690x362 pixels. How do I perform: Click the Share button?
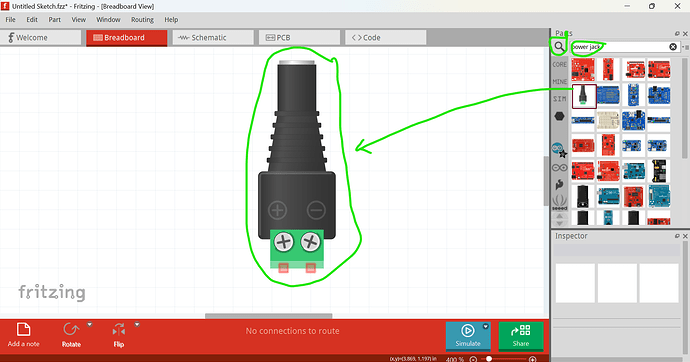click(521, 336)
